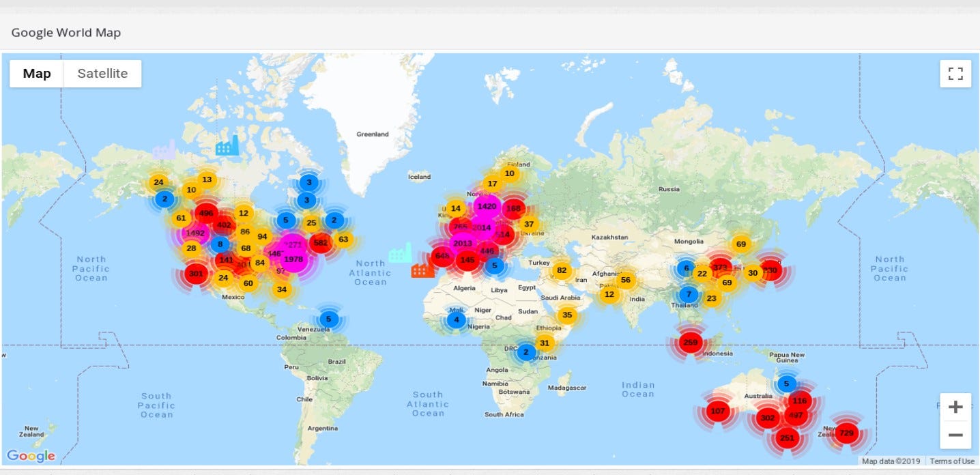Select the yellow 14 cluster marker

455,208
